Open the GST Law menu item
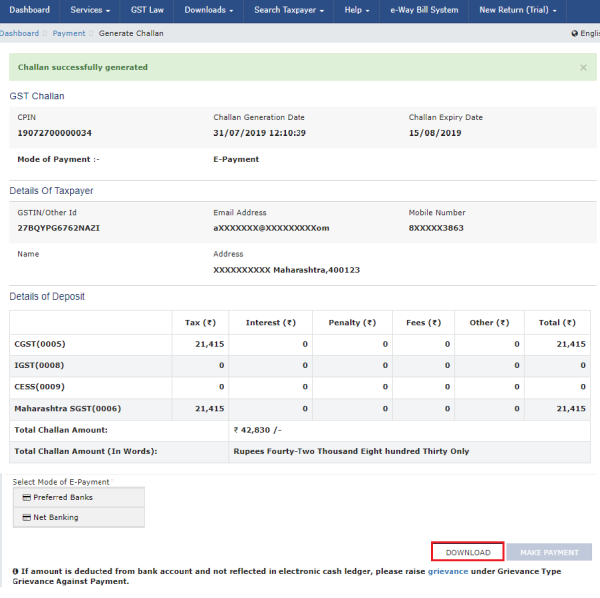This screenshot has height=598, width=600. (148, 10)
